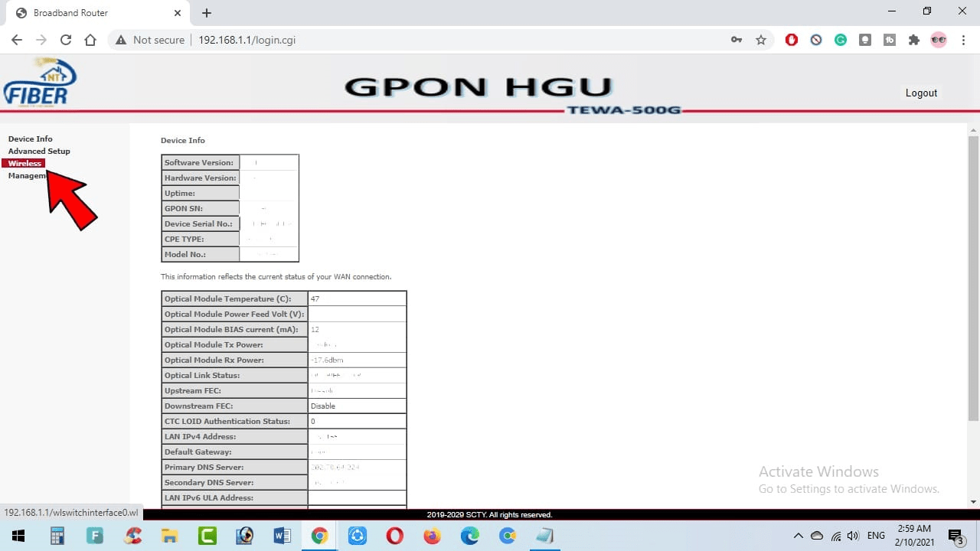Viewport: 980px width, 551px height.
Task: Open the Advanced Setup menu item
Action: point(39,151)
